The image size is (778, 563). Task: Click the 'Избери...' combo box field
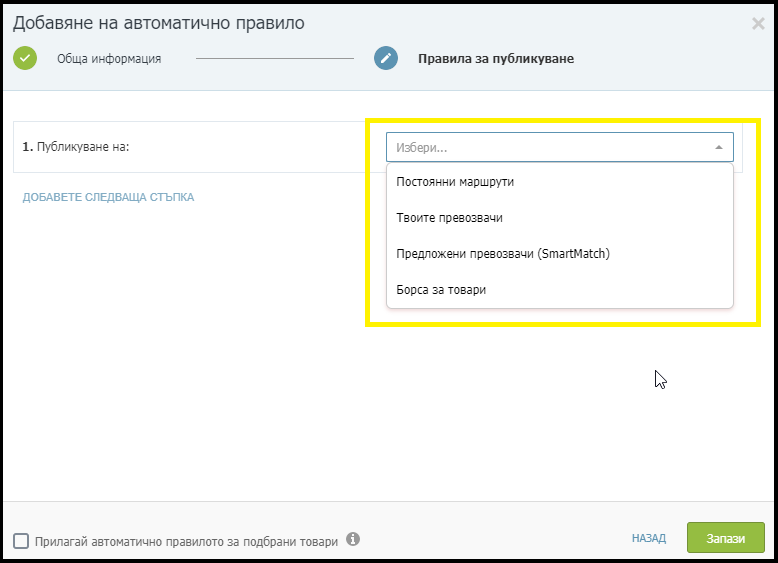560,147
